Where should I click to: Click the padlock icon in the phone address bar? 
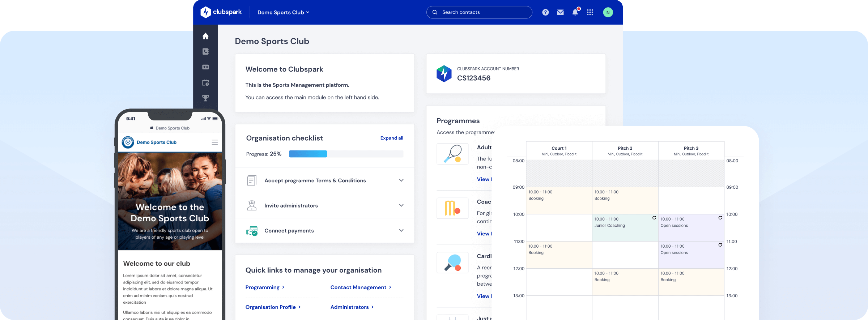152,128
